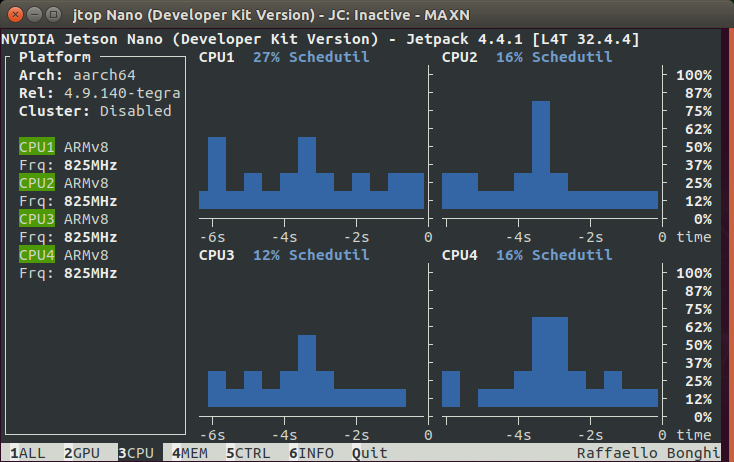This screenshot has width=734, height=462.
Task: Click the window title bar text
Action: click(271, 15)
